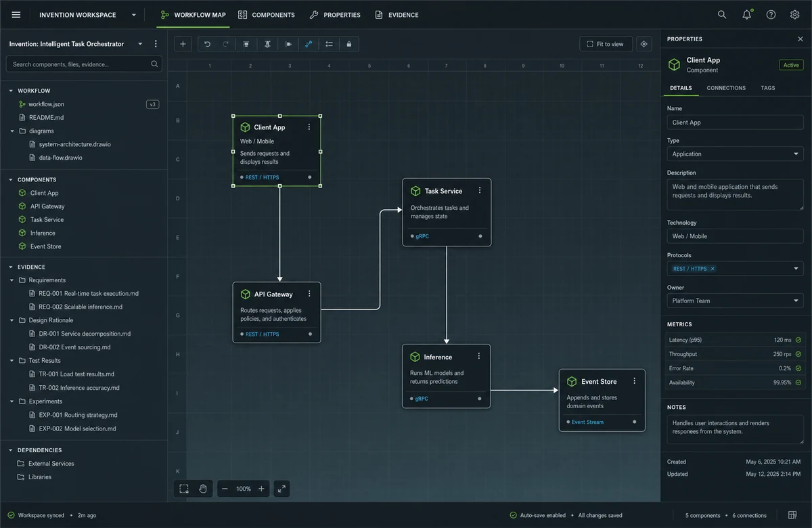
Task: Click the align left toolbar icon
Action: pyautogui.click(x=288, y=44)
